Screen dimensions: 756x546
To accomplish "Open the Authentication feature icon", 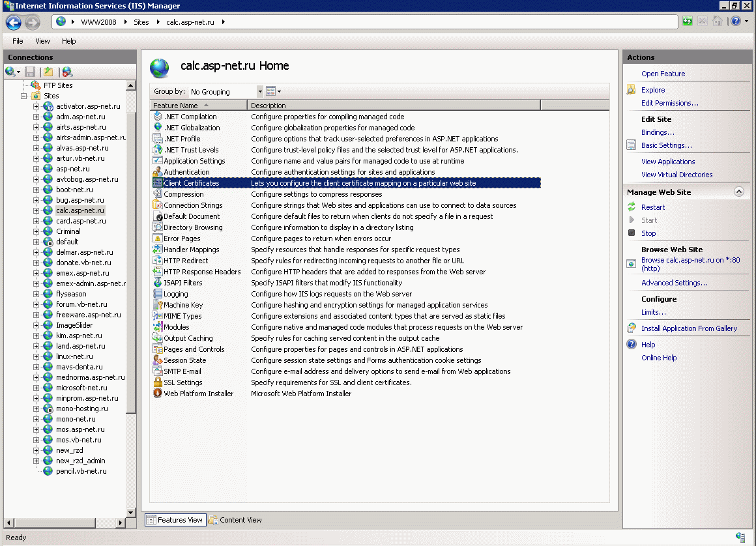I will 158,172.
